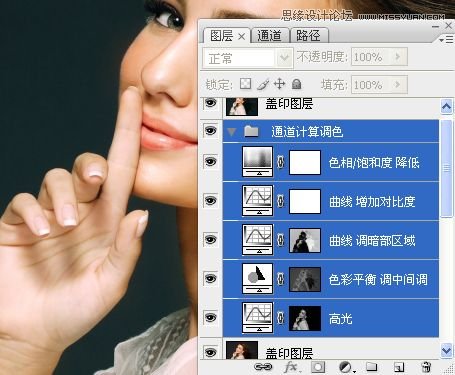
Task: Select the 色彩平衡 adjustment thumbnail
Action: point(257,279)
